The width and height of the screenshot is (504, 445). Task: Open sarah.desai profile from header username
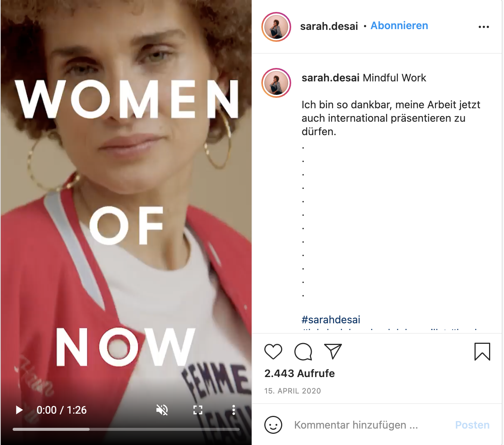[x=329, y=26]
